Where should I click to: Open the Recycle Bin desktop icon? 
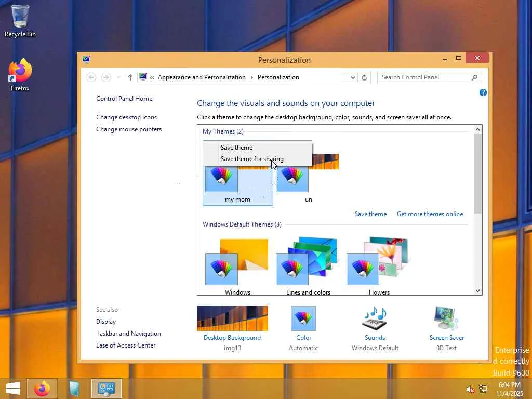click(20, 20)
